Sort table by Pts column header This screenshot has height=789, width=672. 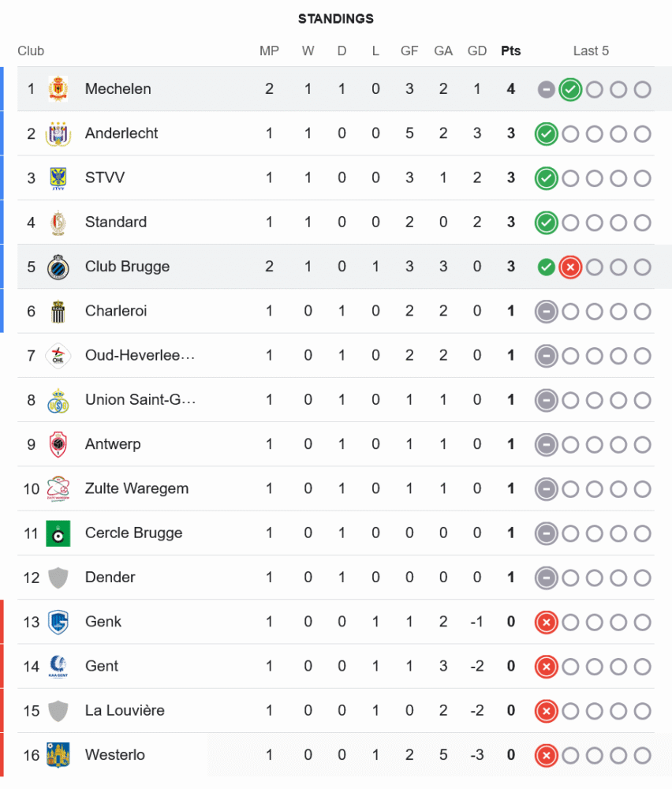[511, 51]
